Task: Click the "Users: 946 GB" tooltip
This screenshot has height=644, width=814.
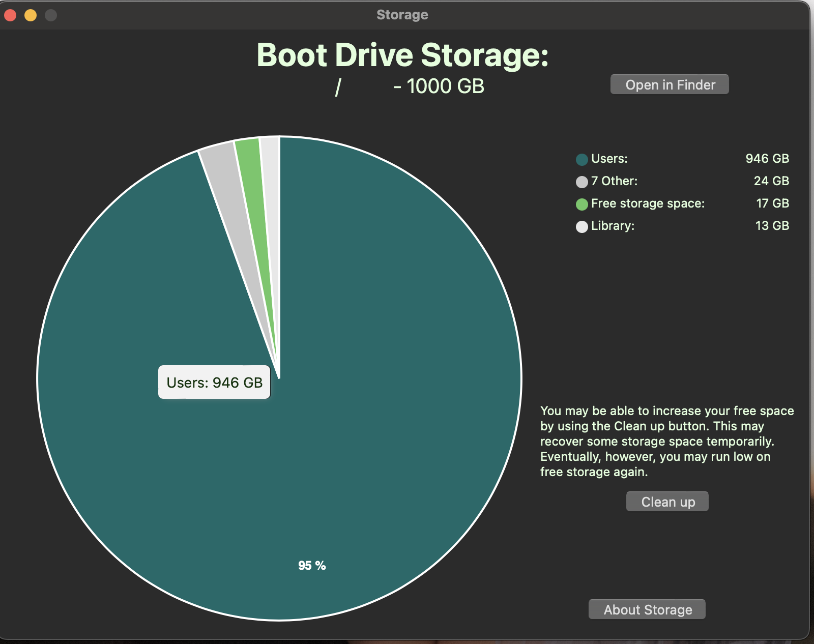Action: click(x=214, y=383)
